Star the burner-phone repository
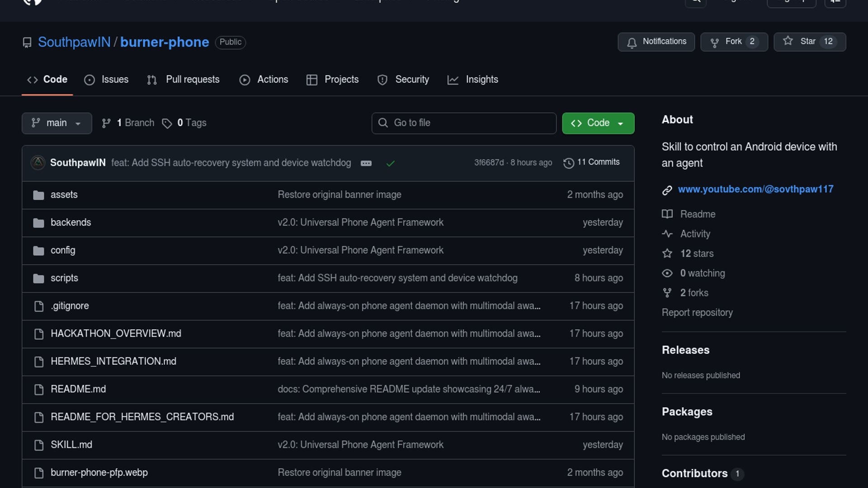Screen dimensions: 868x488 [x=809, y=42]
